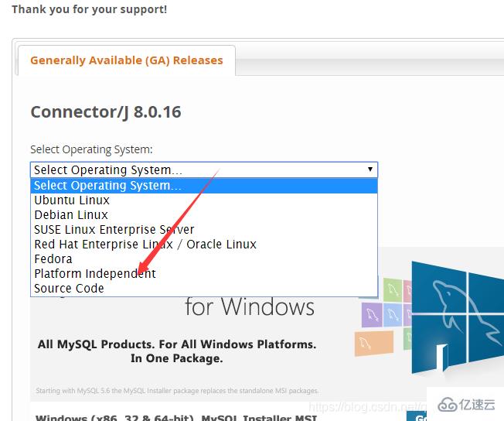This screenshot has width=504, height=421.
Task: Click the MySQL Windows dolphin logo graphic
Action: pyautogui.click(x=458, y=317)
